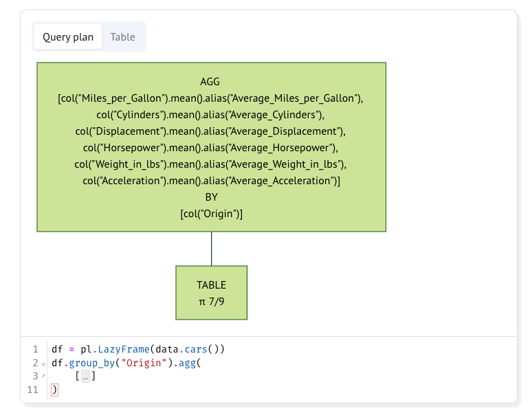Click the Average_Acceleration expression line
532x413 pixels.
pyautogui.click(x=211, y=181)
